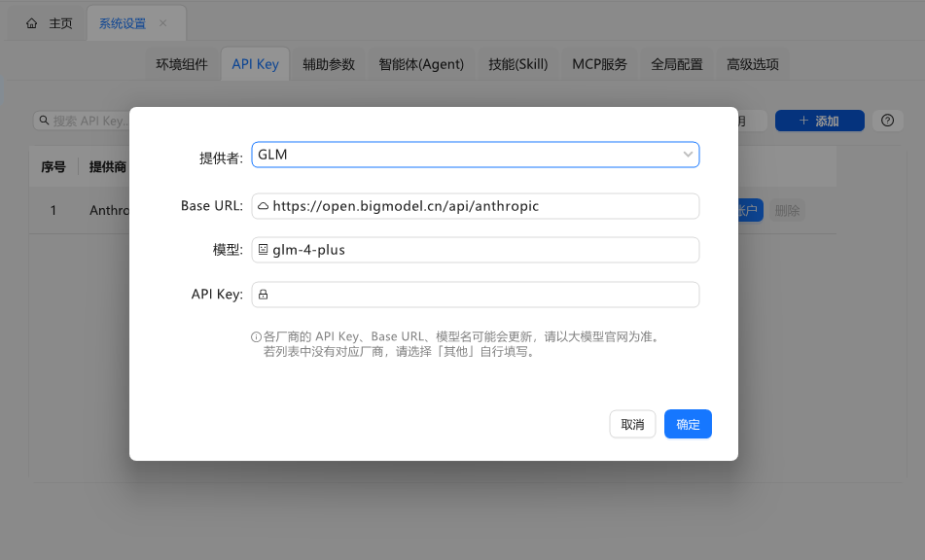Click the home icon in the tab bar
This screenshot has height=560, width=925.
[x=32, y=23]
